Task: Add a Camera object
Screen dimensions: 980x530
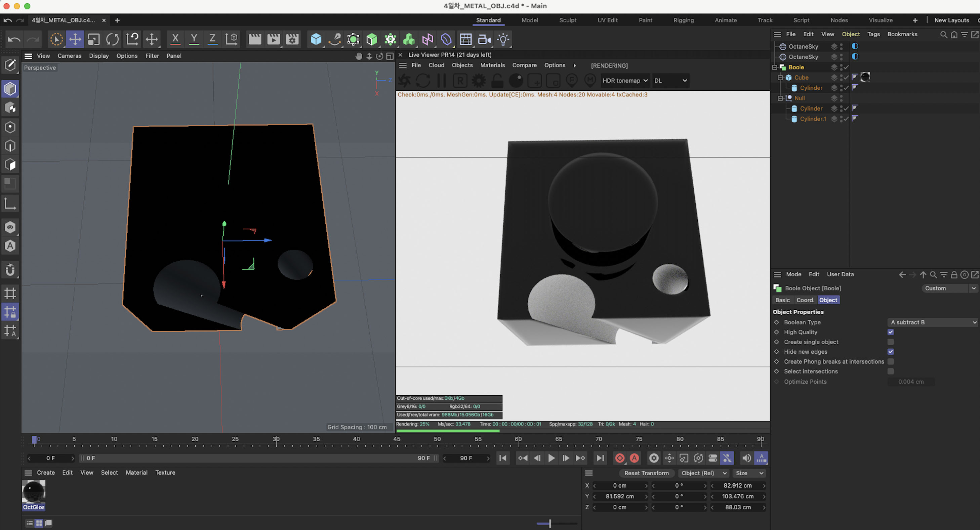Action: click(484, 39)
